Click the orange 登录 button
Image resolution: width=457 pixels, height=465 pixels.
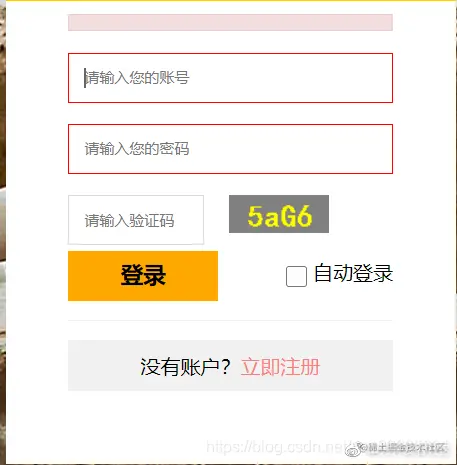click(143, 276)
